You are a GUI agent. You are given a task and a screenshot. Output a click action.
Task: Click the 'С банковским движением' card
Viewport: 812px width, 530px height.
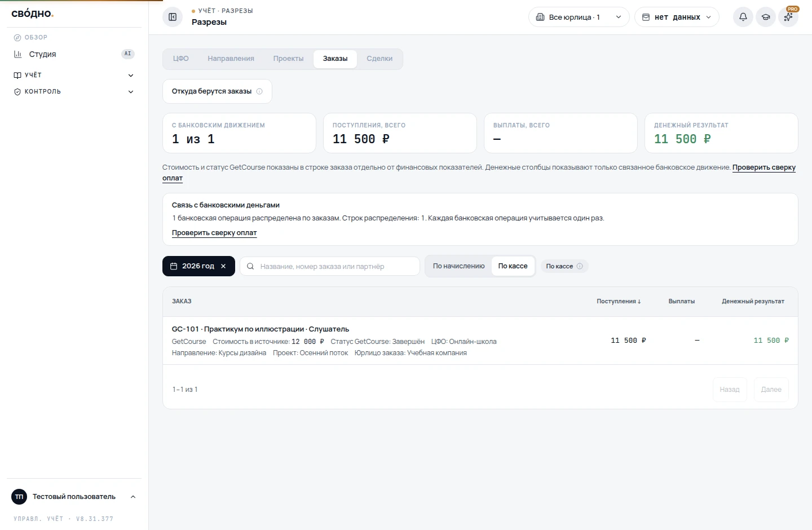coord(239,133)
